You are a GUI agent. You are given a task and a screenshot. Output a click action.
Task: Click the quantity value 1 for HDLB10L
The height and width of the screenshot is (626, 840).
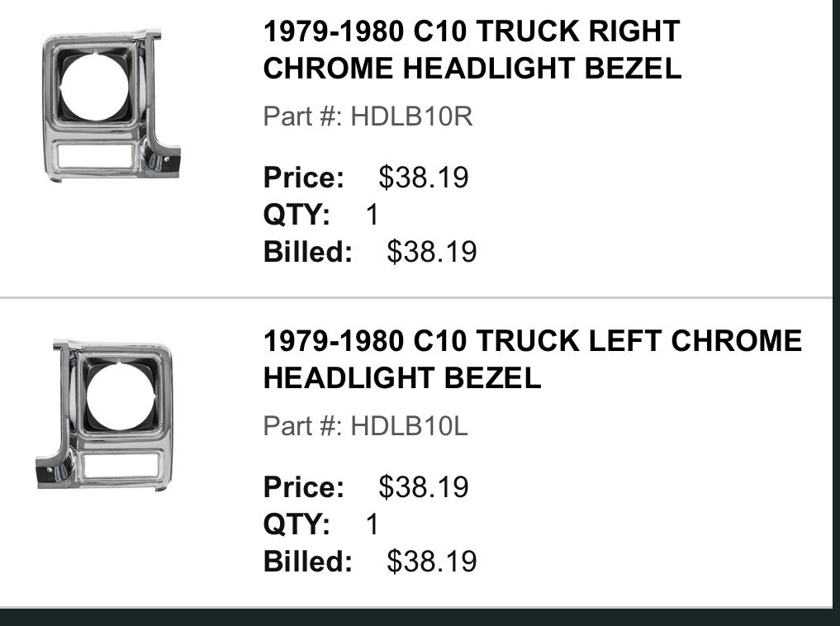372,524
